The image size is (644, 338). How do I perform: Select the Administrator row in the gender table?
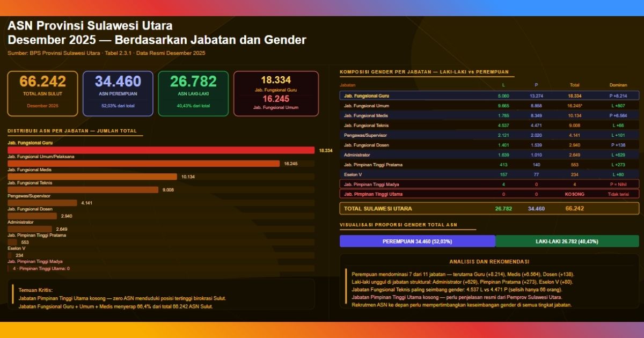click(x=483, y=155)
